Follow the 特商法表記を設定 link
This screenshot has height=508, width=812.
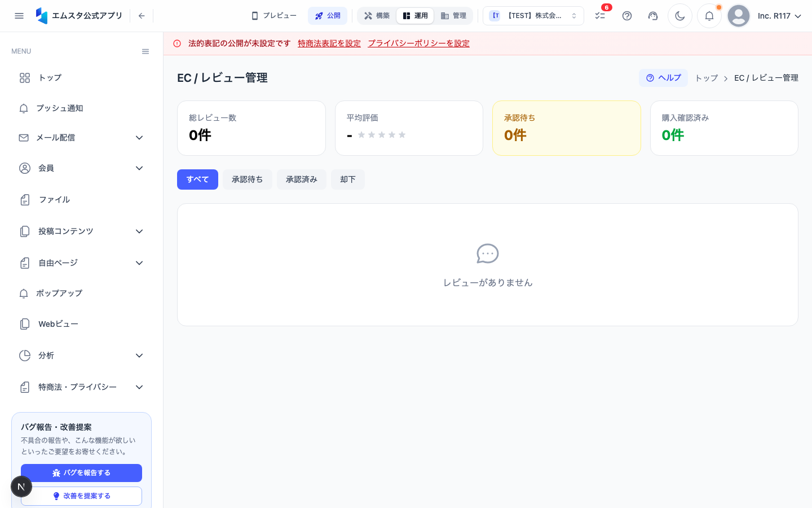pyautogui.click(x=329, y=43)
